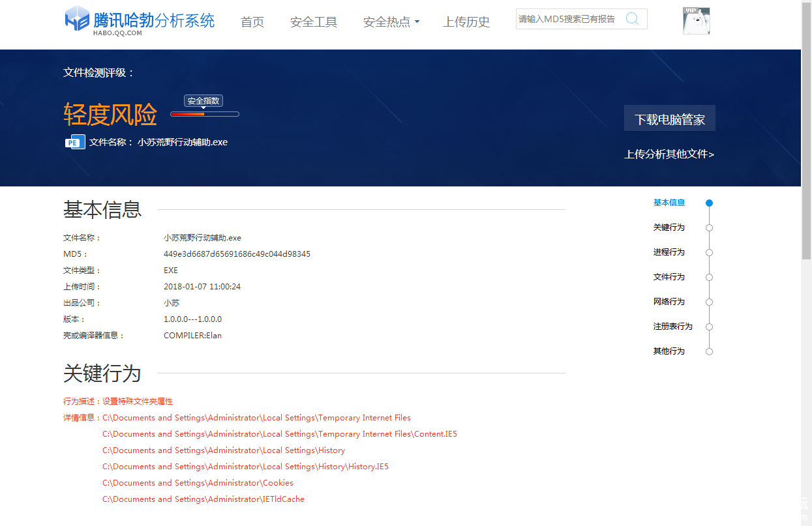Click the 设置特殊文件夹属性 behavior description

[x=138, y=402]
